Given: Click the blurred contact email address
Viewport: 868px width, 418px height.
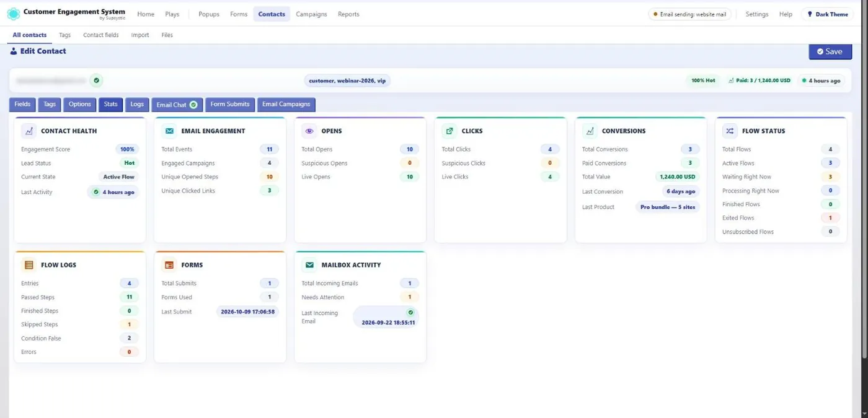Looking at the screenshot, I should (x=51, y=81).
